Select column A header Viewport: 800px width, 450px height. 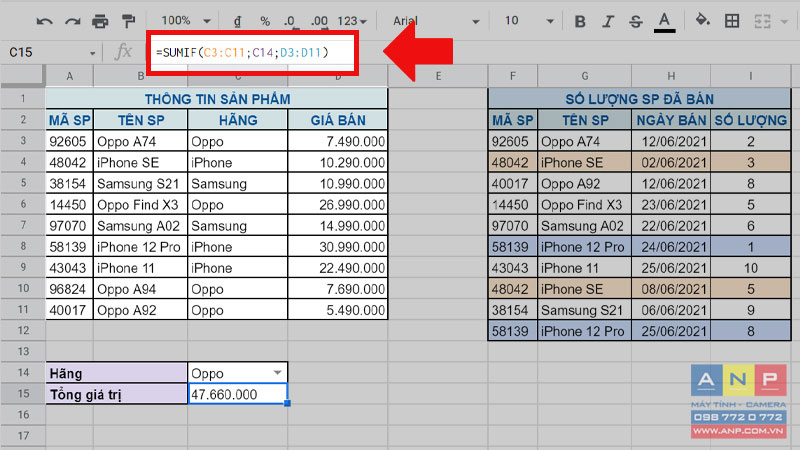point(69,76)
